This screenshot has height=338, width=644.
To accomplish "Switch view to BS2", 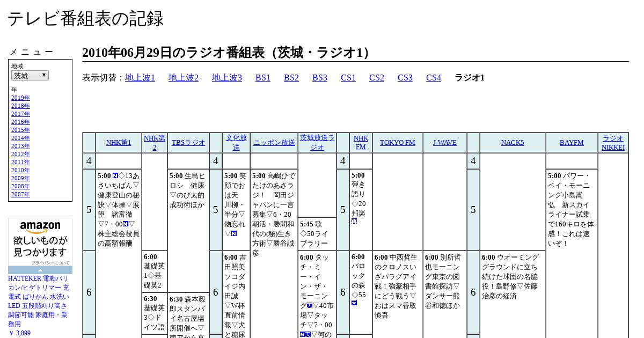I will (x=291, y=78).
